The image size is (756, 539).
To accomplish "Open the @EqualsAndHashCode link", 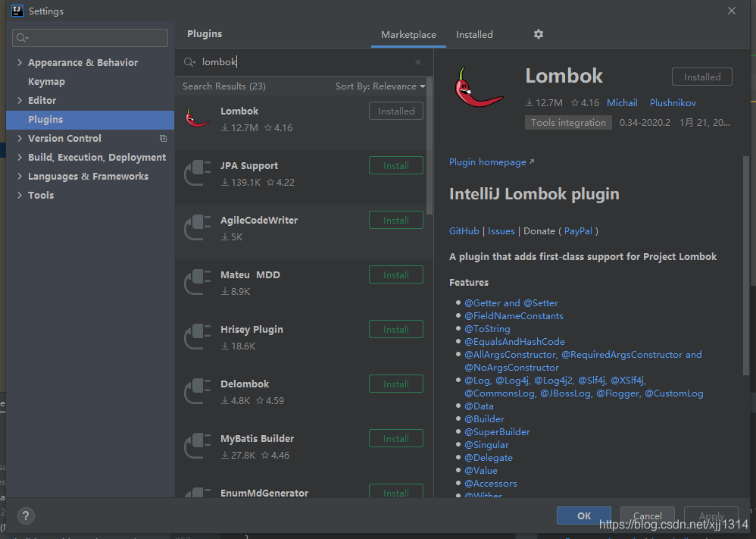I will pyautogui.click(x=514, y=342).
